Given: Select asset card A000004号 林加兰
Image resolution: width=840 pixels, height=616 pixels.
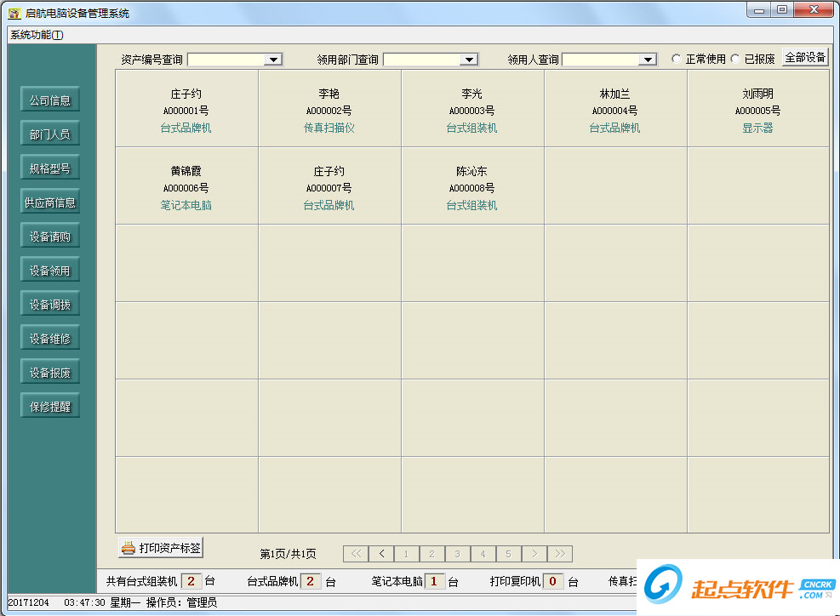Looking at the screenshot, I should [x=615, y=109].
